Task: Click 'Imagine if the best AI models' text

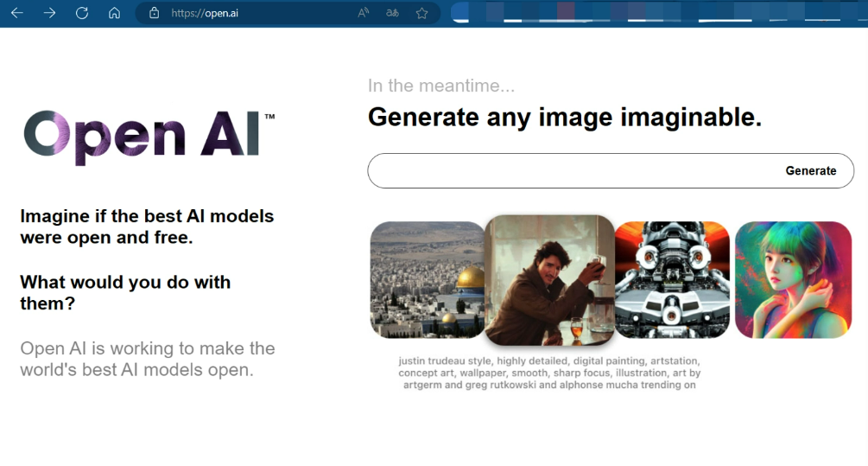Action: tap(147, 227)
